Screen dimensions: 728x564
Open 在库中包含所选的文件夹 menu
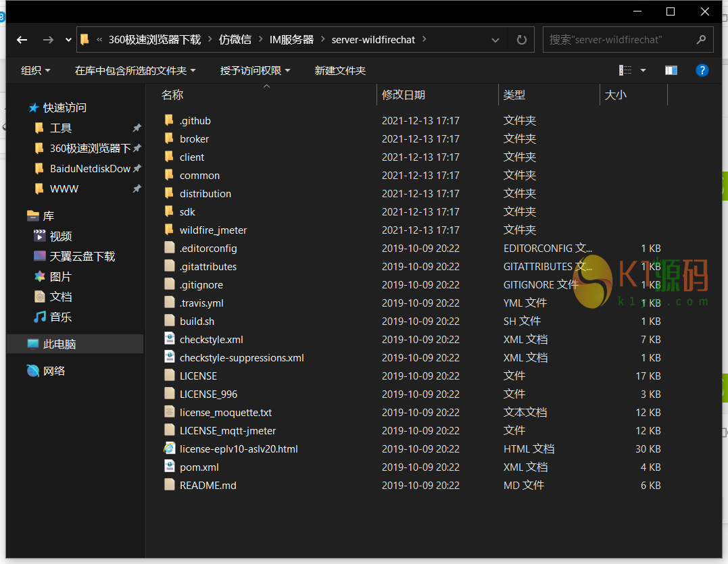[x=135, y=70]
